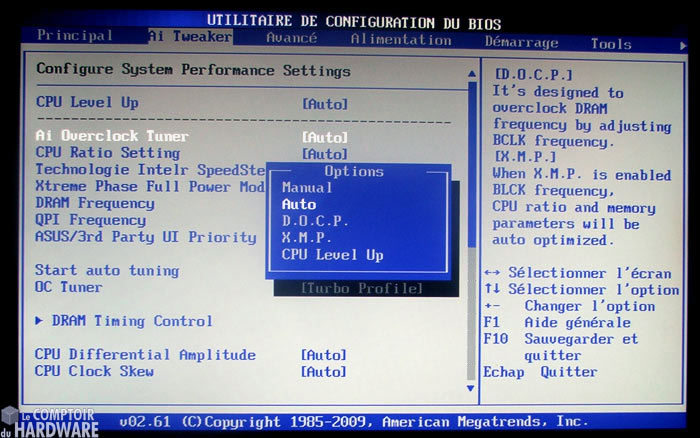The width and height of the screenshot is (700, 438).
Task: Select ASUS/3rd Party UI Priority row
Action: pos(146,237)
